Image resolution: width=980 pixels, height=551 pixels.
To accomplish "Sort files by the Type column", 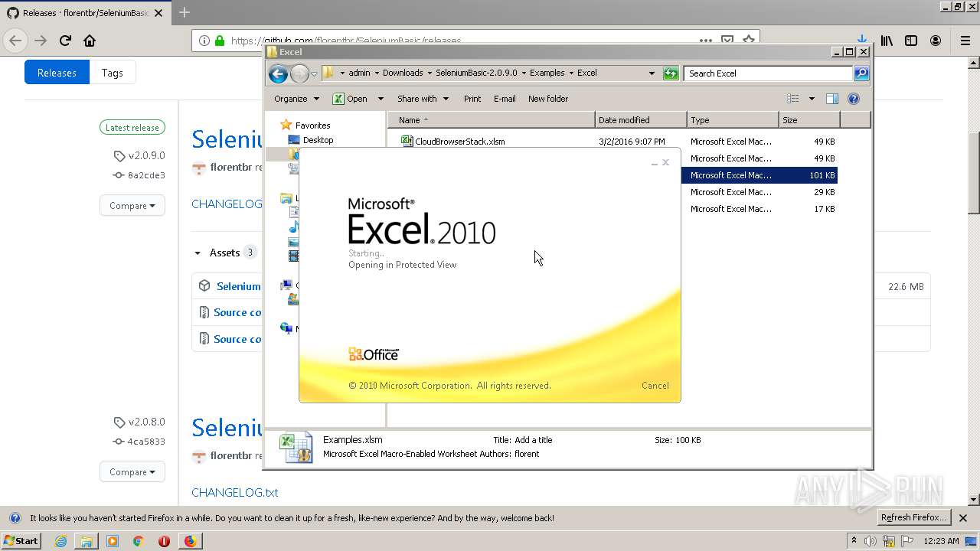I will 733,120.
